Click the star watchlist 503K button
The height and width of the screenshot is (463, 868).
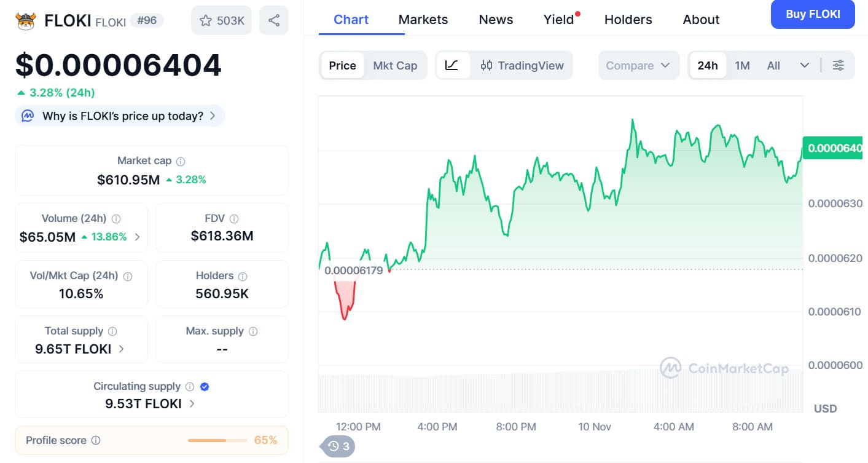[222, 20]
